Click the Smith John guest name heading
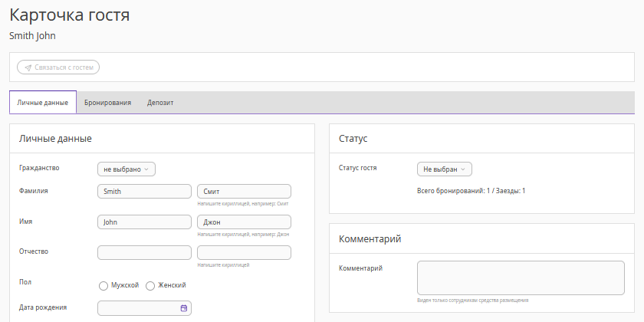644x322 pixels. 32,35
